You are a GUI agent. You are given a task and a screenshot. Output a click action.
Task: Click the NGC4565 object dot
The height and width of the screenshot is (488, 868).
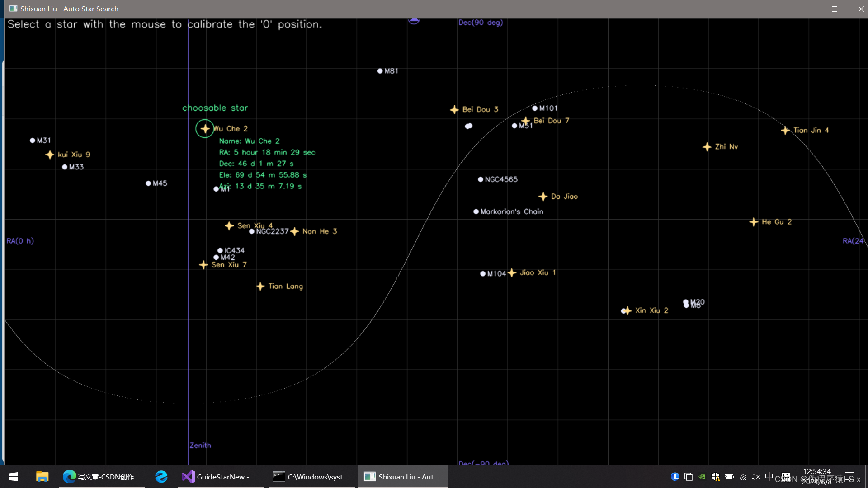pos(481,179)
